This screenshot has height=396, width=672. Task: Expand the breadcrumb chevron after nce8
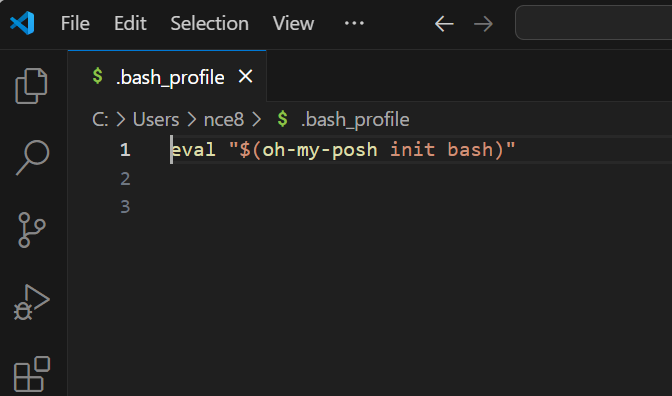point(256,120)
